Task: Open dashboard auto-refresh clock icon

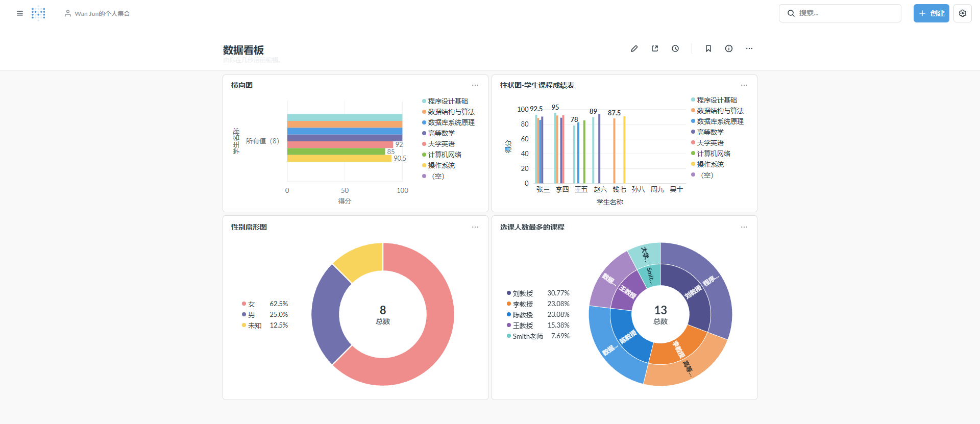Action: [x=675, y=48]
